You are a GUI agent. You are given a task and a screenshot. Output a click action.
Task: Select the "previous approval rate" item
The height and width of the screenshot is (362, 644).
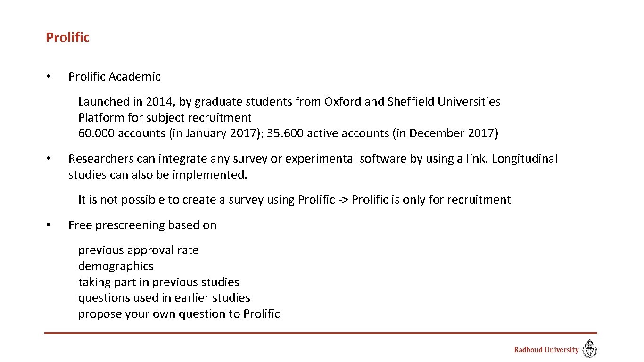tap(138, 250)
